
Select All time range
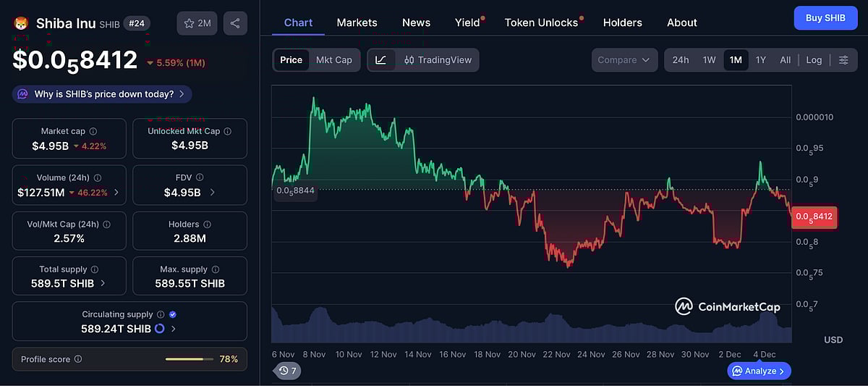click(785, 60)
